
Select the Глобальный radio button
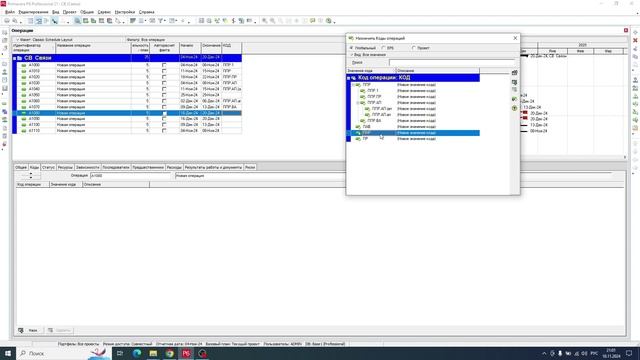tap(351, 48)
